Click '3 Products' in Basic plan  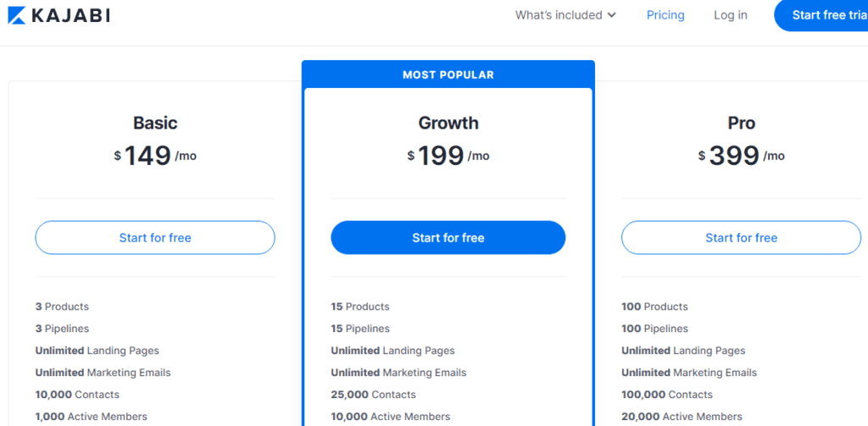(62, 307)
